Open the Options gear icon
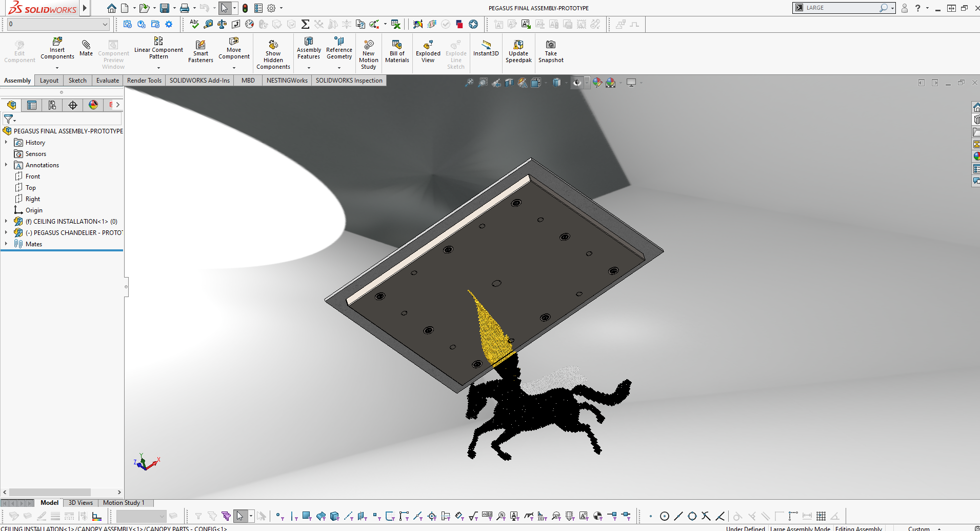Screen dimensions: 980x531 coord(271,8)
